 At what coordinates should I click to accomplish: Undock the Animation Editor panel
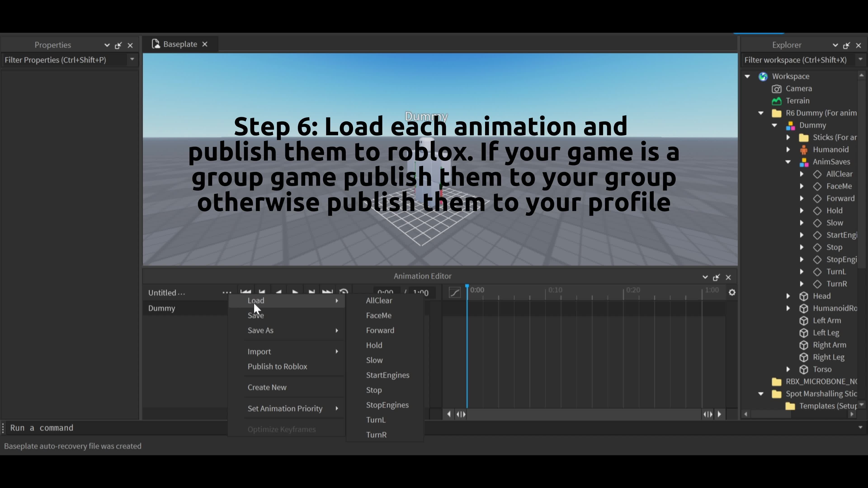(716, 277)
